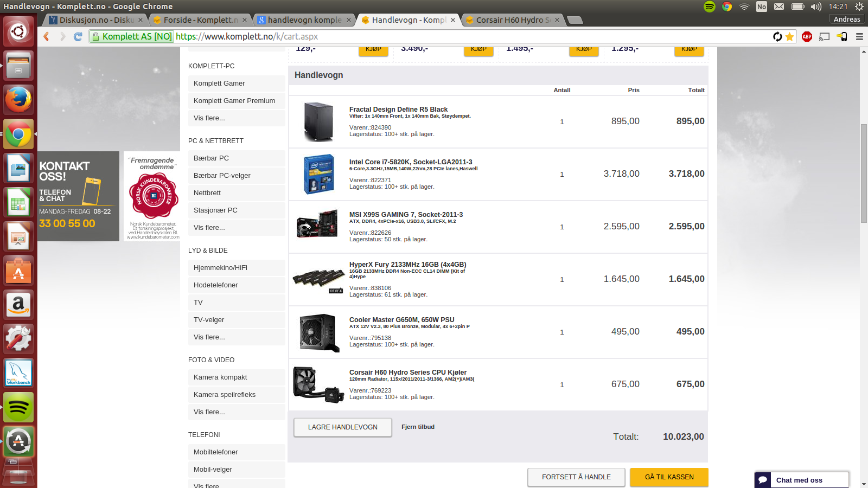Open Cooler Master G650M PSU link

(401, 320)
